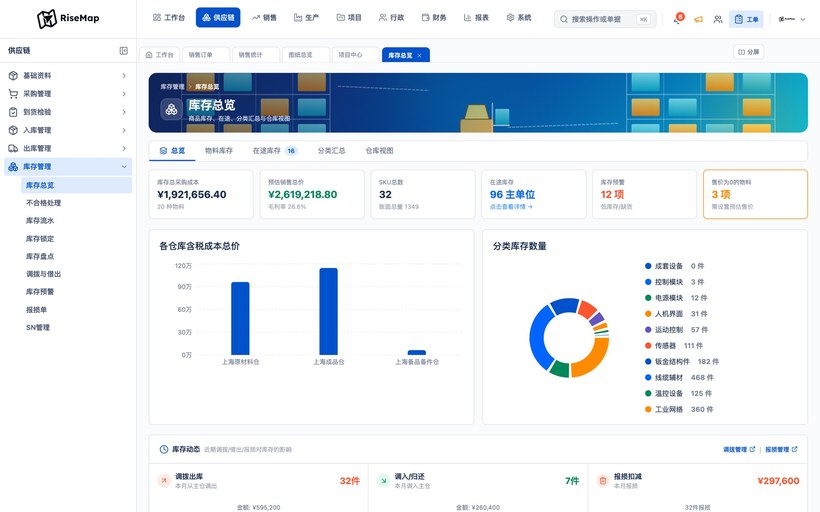Click the 传感器 legend color dot
This screenshot has height=512, width=820.
[648, 346]
